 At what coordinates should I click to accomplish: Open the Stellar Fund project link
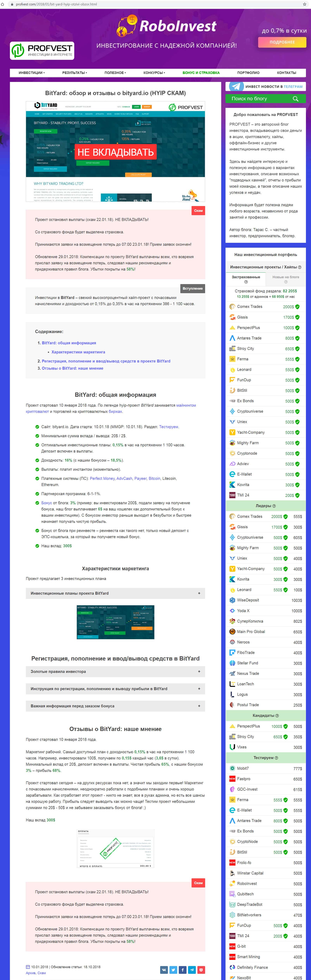point(247,663)
